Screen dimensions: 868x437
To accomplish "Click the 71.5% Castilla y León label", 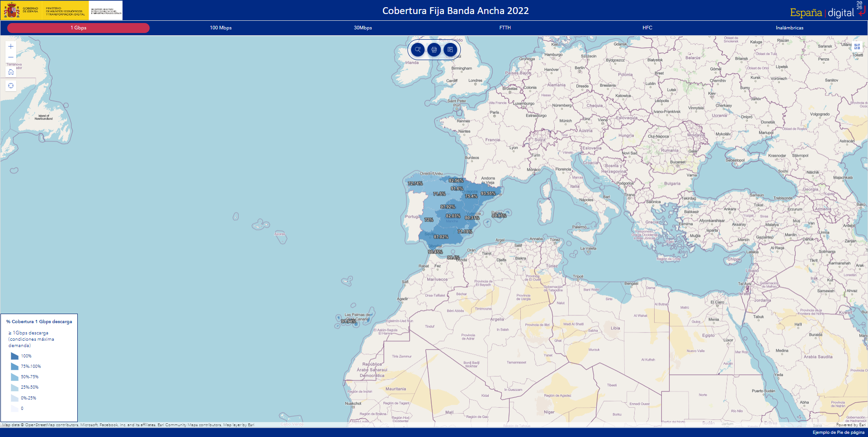I will tap(439, 194).
